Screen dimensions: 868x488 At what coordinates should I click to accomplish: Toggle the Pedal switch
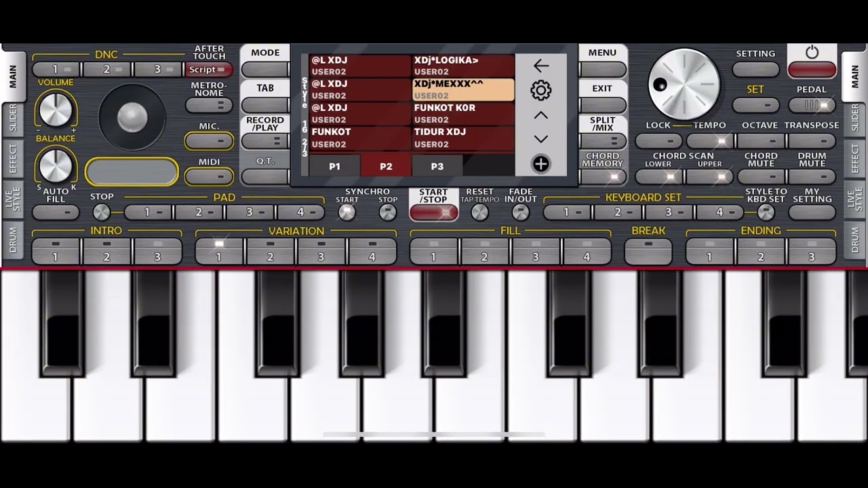pos(812,105)
